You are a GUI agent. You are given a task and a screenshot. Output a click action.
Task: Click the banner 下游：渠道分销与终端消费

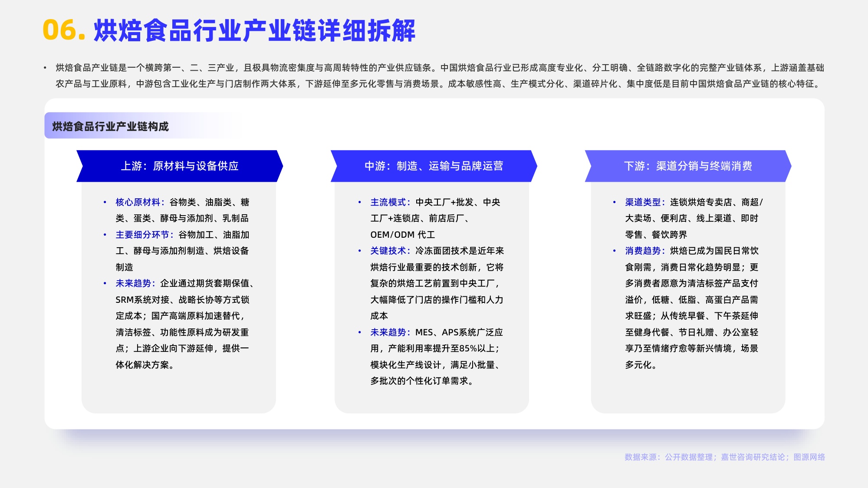[688, 166]
